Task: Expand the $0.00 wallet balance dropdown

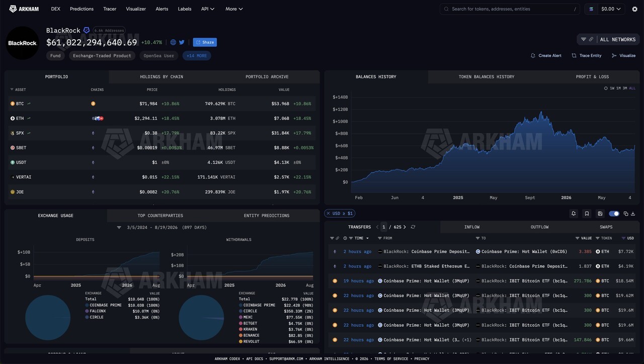Action: [612, 9]
